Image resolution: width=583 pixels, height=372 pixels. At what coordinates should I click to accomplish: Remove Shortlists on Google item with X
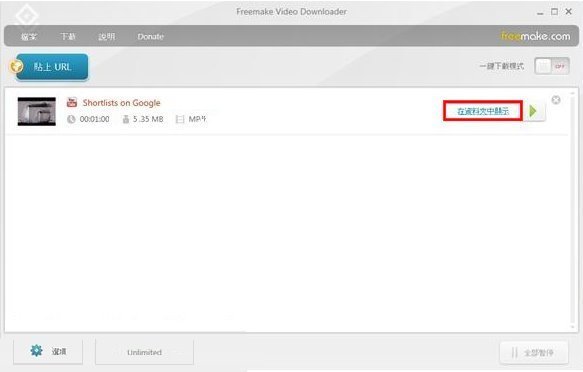tap(556, 100)
